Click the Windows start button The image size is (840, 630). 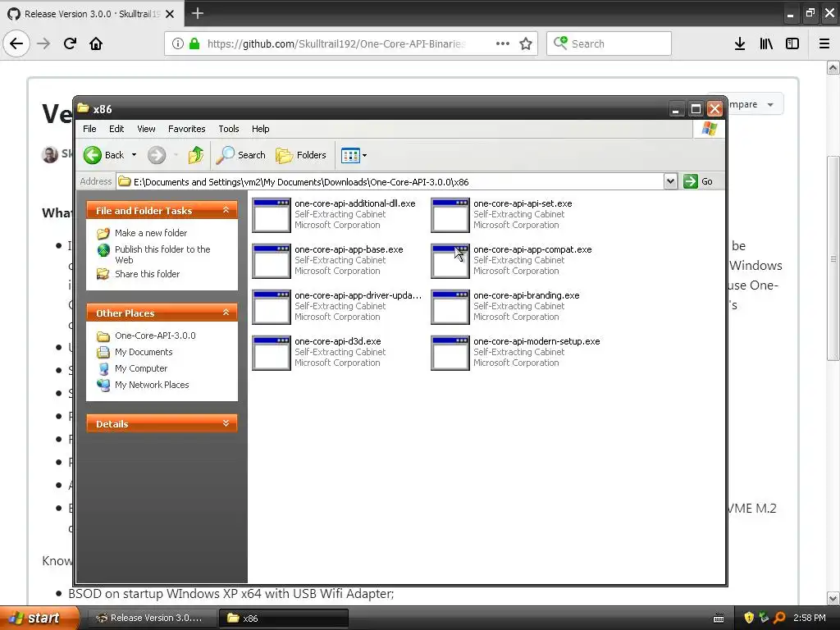click(39, 618)
